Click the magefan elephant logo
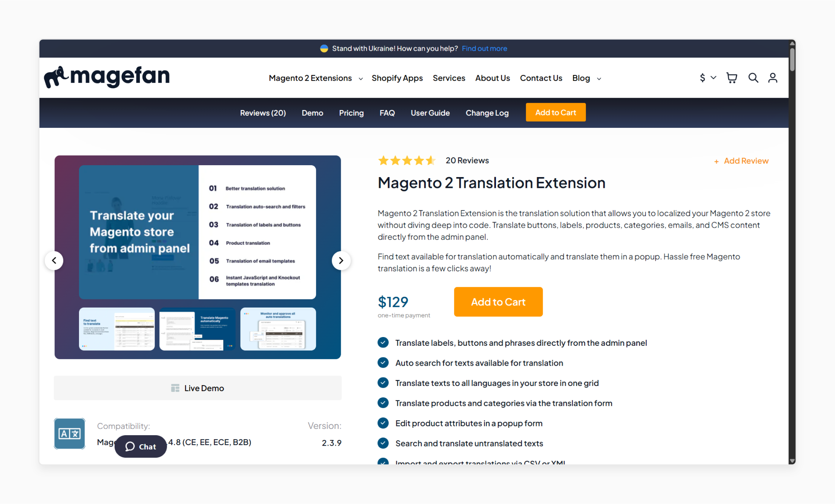 click(107, 76)
